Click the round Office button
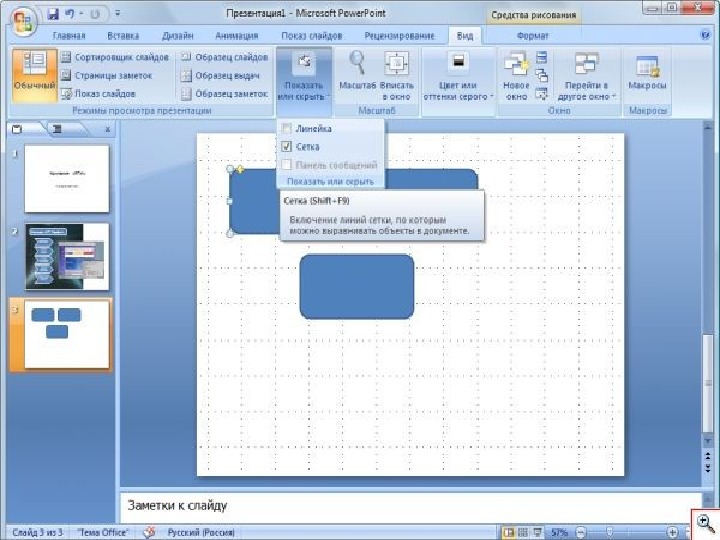The image size is (720, 540). pyautogui.click(x=23, y=21)
